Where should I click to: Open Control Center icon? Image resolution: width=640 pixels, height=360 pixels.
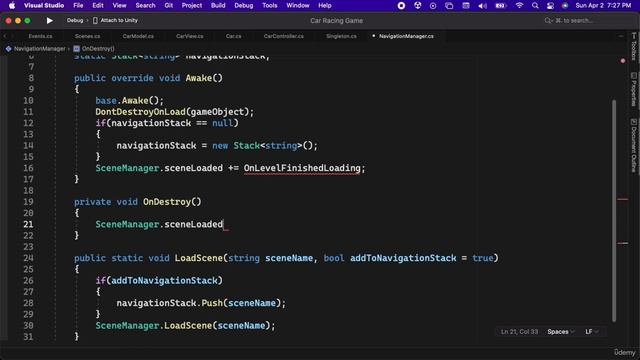[x=550, y=6]
